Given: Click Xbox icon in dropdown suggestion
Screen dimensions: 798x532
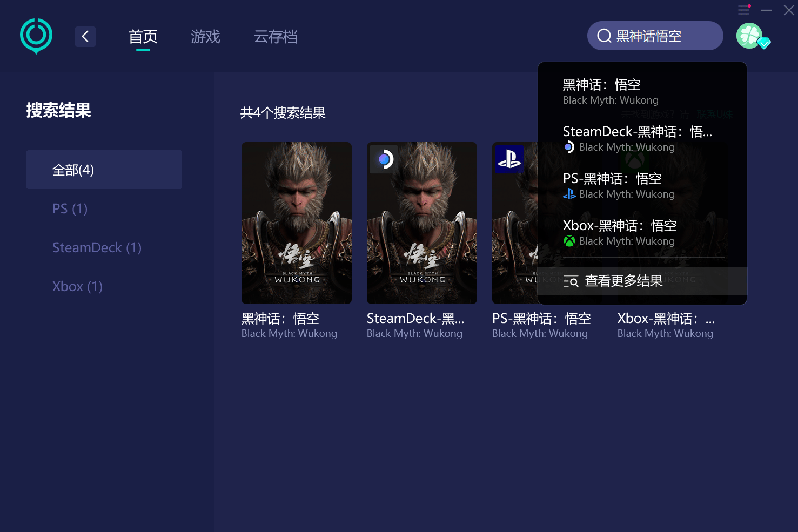Looking at the screenshot, I should pos(569,241).
